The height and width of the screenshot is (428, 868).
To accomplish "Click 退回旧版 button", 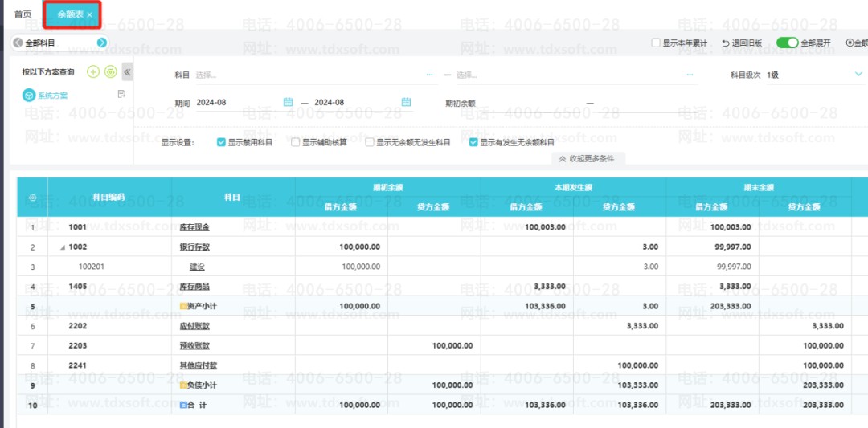I will tap(742, 43).
